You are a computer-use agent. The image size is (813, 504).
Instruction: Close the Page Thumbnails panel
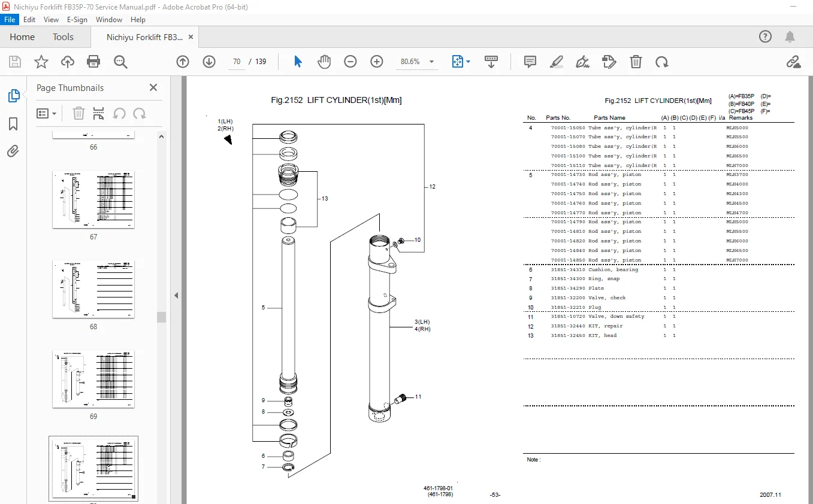[x=153, y=87]
